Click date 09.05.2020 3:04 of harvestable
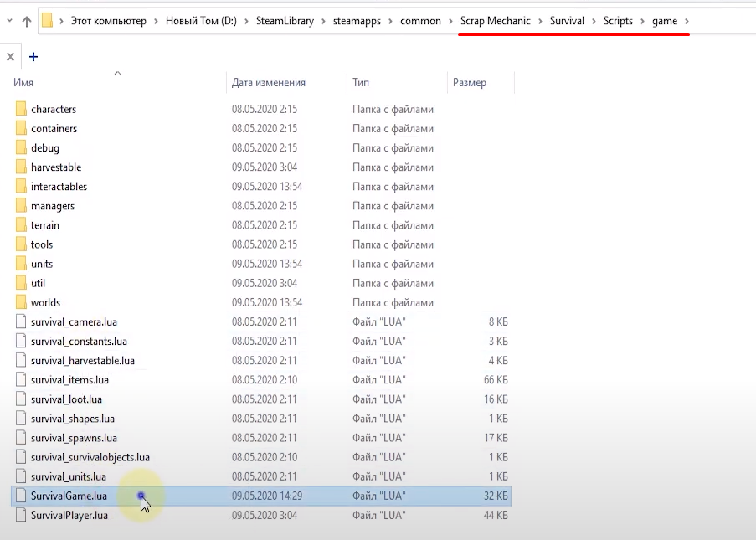Image resolution: width=756 pixels, height=540 pixels. click(x=265, y=167)
